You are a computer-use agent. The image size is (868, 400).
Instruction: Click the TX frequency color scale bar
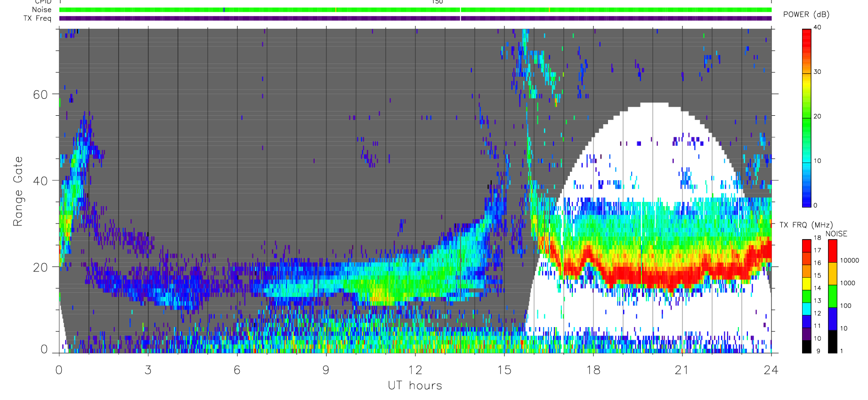[x=806, y=296]
